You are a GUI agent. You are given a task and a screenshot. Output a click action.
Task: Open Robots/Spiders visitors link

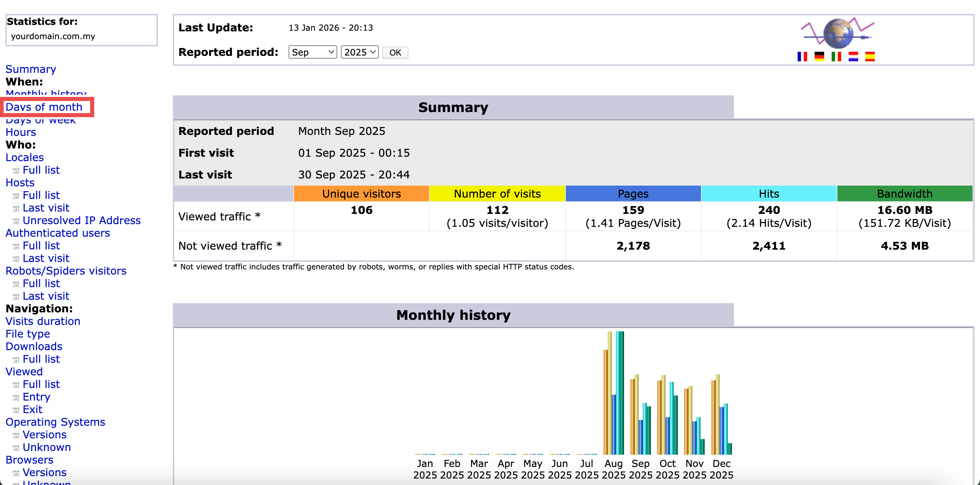[x=66, y=271]
